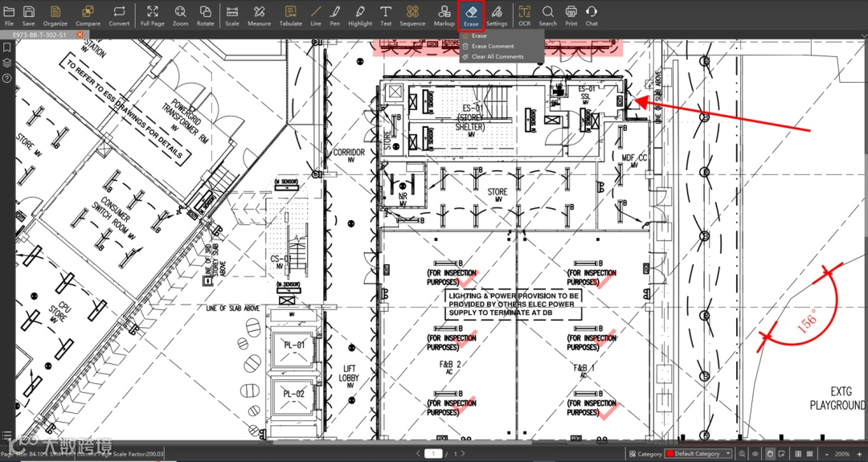Toggle the hand pan tool
Viewport: 868px width, 462px height.
[x=769, y=454]
